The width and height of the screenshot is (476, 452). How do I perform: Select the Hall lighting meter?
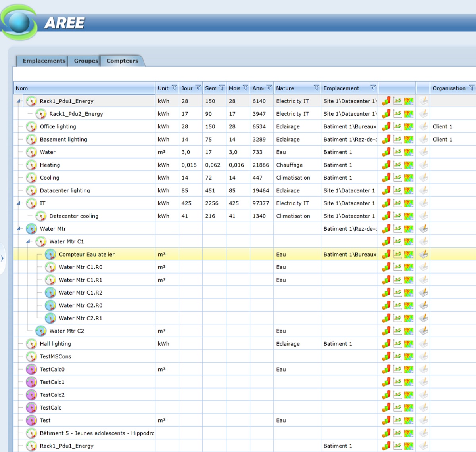point(55,344)
